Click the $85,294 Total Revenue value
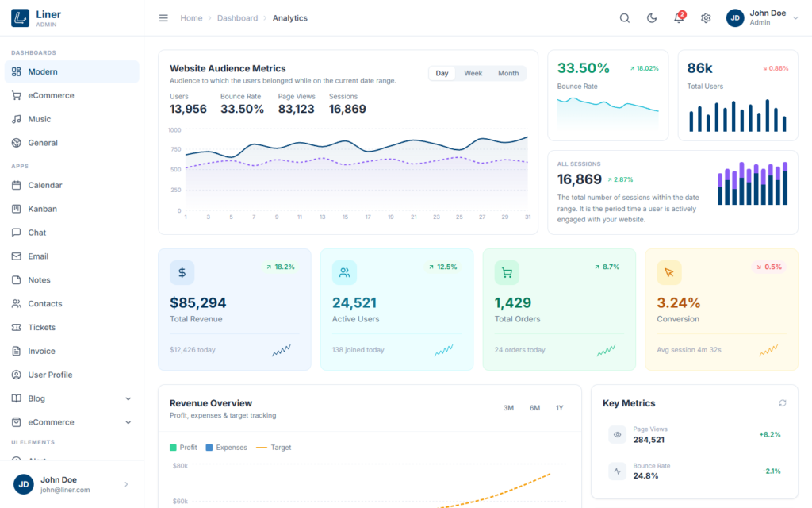This screenshot has height=508, width=812. tap(197, 302)
